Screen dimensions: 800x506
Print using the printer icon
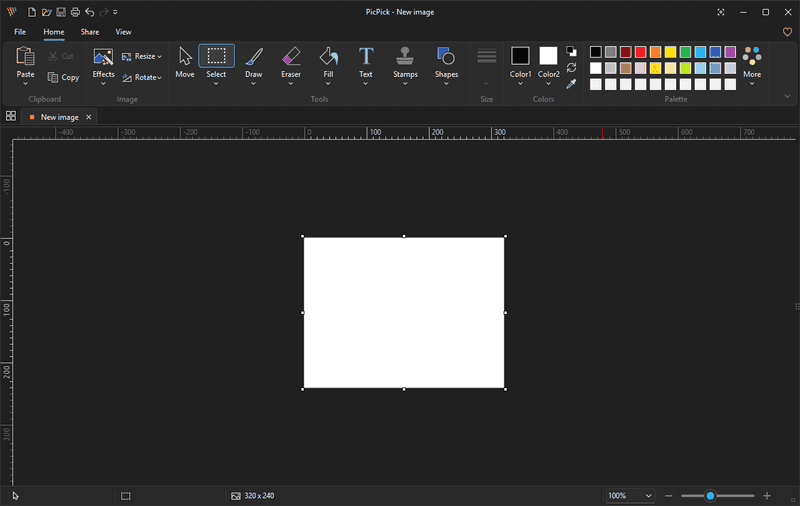[75, 12]
